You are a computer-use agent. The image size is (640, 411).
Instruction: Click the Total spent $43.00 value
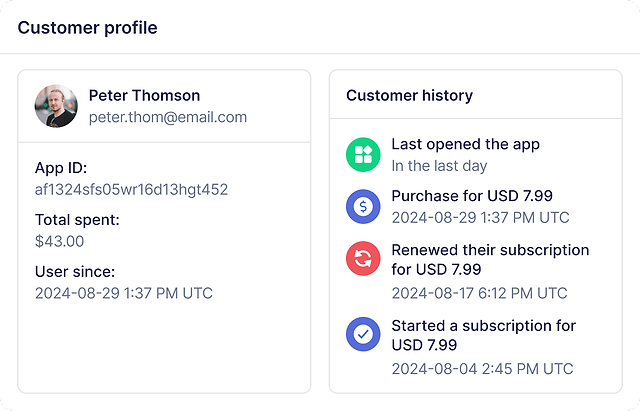click(60, 241)
